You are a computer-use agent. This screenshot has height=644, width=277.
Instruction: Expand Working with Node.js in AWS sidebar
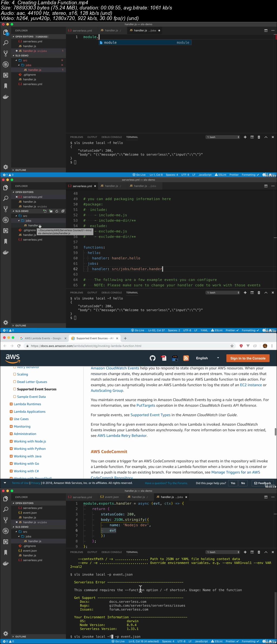pos(11,441)
